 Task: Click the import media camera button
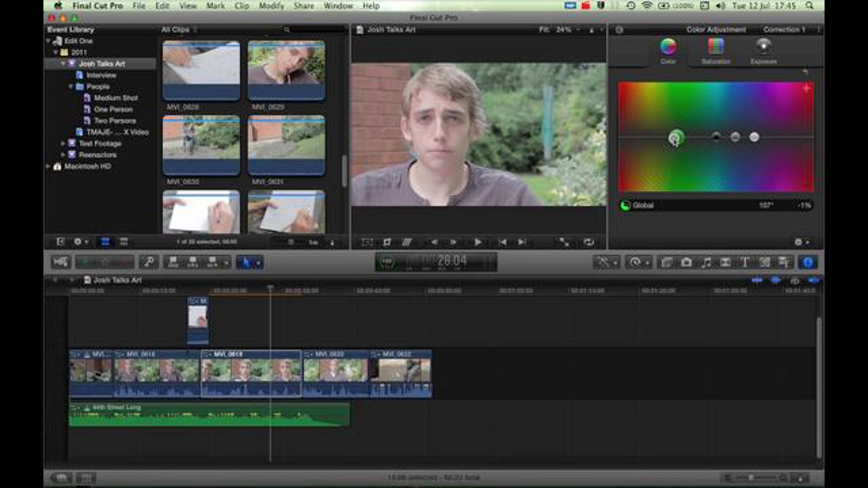coord(60,262)
